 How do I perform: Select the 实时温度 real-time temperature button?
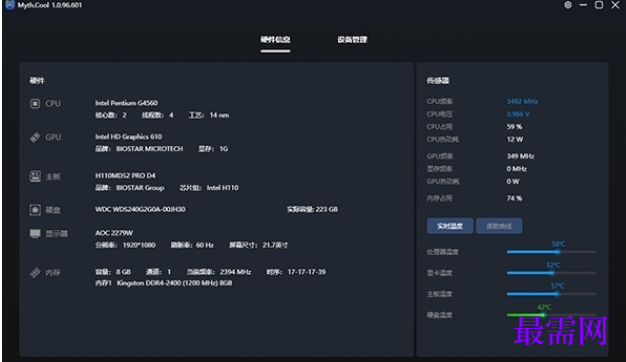pyautogui.click(x=450, y=226)
